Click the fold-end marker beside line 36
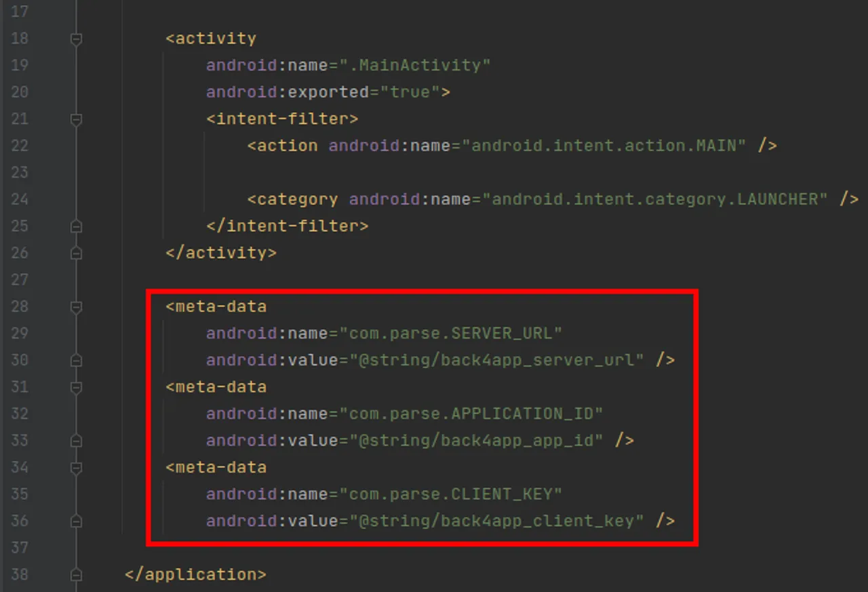868x592 pixels. click(x=75, y=521)
